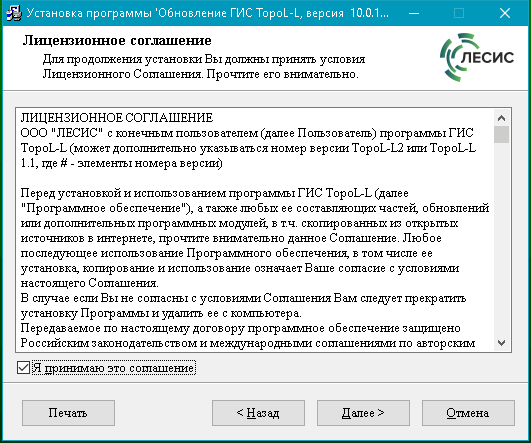Click the 'ЛИЦЕНЗИОННОЕ СОГЛАШЕНИЕ' first line in the text box

[117, 118]
